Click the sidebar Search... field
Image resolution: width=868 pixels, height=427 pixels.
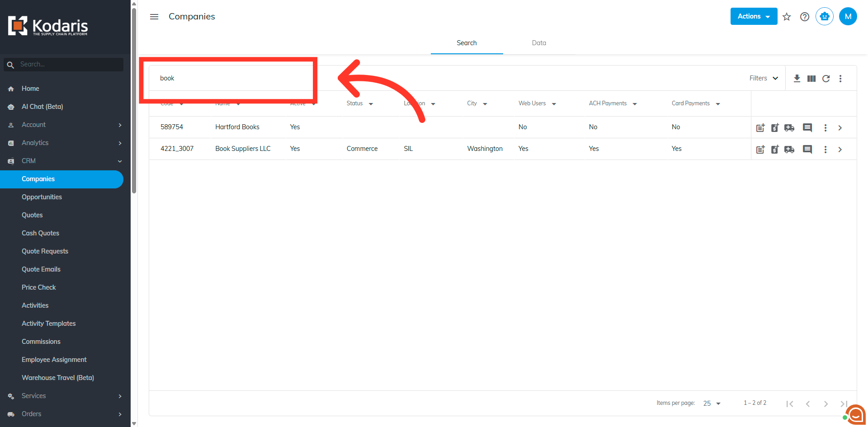tap(63, 65)
